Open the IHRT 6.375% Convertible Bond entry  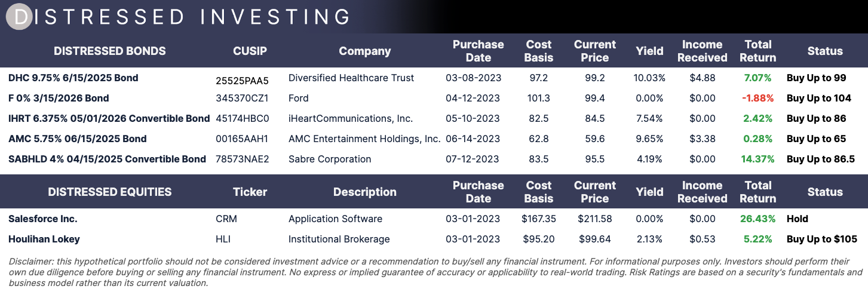(109, 118)
